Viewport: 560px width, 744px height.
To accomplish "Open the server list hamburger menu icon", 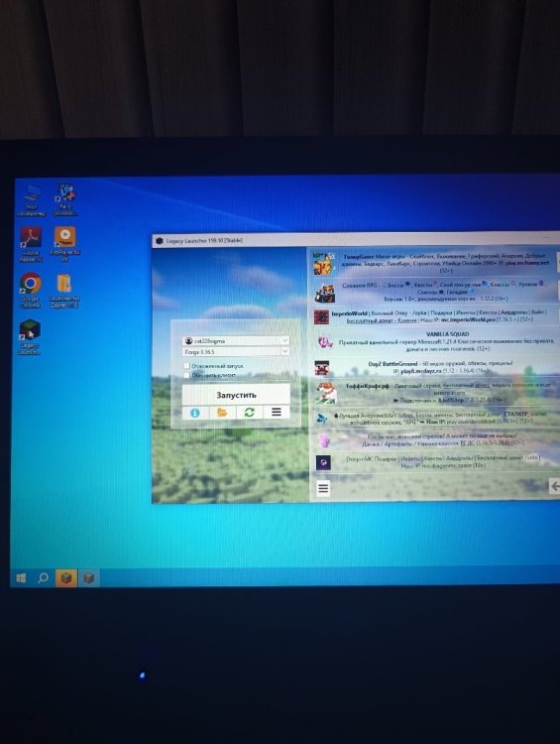I will [x=323, y=488].
